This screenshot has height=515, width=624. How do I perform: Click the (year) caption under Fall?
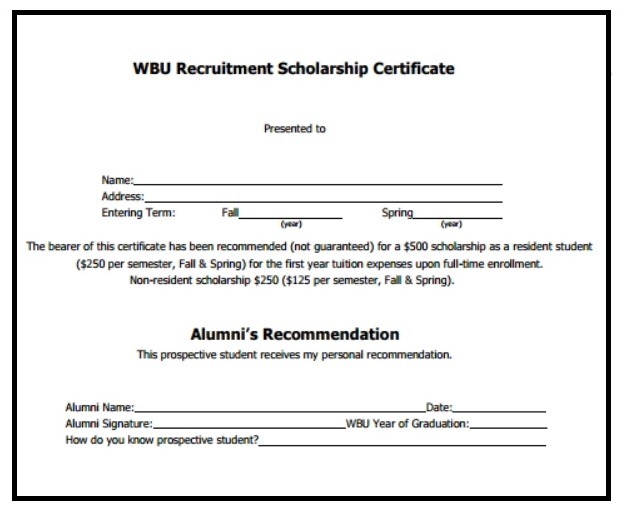(x=291, y=224)
